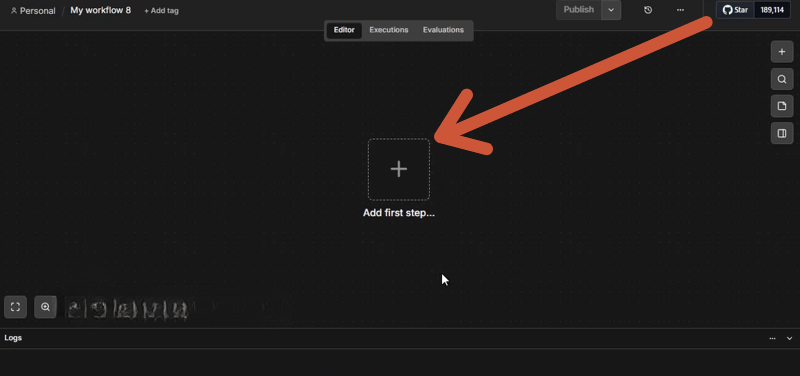Switch to the Editor tab
The image size is (800, 376).
(344, 30)
